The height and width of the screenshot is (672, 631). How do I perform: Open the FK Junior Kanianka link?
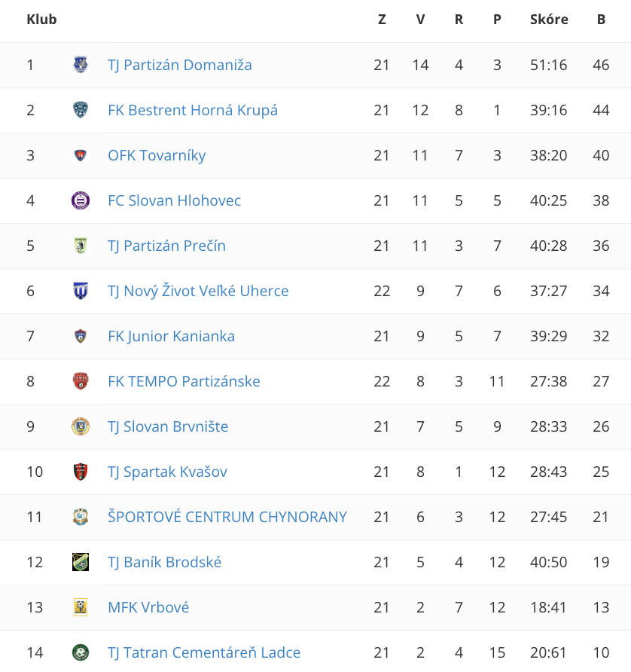172,337
